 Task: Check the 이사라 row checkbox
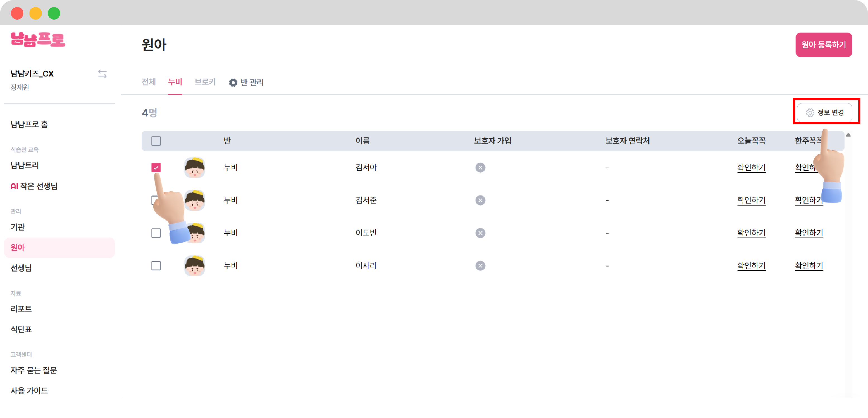point(156,266)
